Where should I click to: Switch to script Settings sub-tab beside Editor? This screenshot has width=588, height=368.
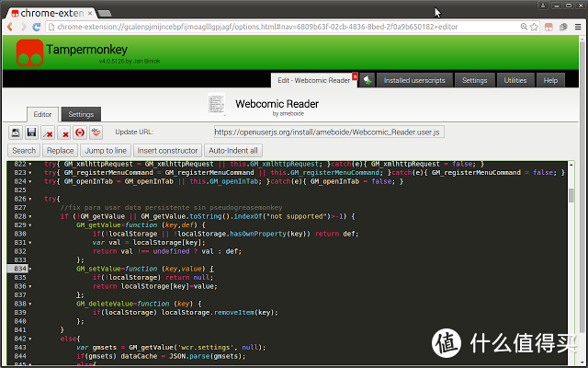[x=81, y=114]
